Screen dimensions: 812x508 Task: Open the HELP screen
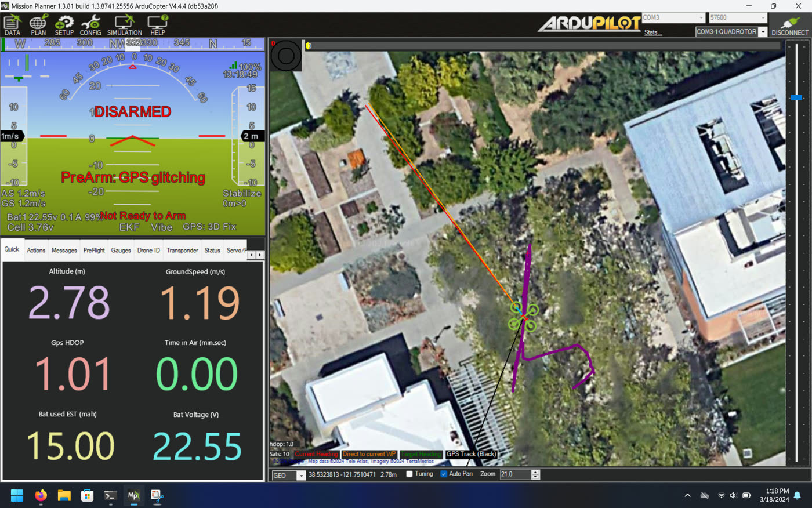(x=158, y=26)
